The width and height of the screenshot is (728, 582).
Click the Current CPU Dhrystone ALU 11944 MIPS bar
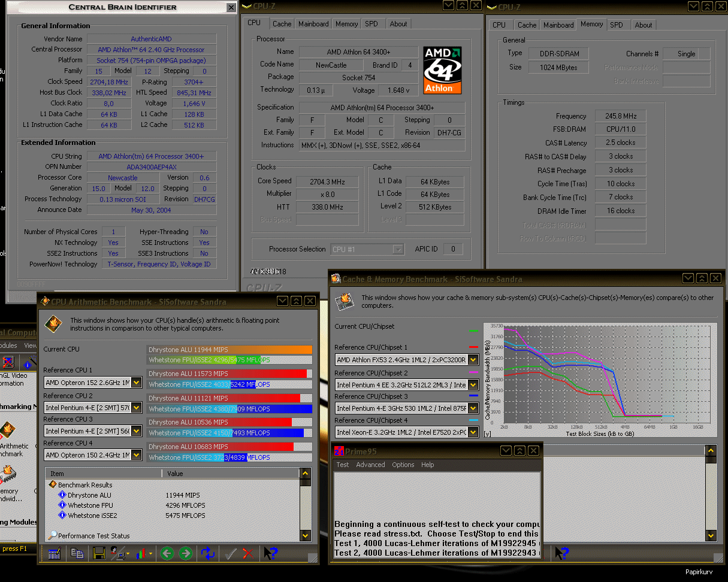pyautogui.click(x=229, y=350)
